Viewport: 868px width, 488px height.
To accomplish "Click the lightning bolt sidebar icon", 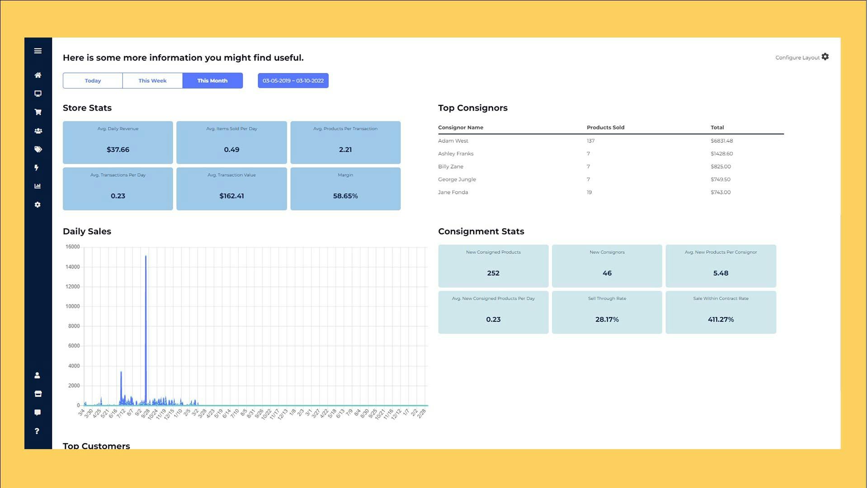I will [37, 168].
